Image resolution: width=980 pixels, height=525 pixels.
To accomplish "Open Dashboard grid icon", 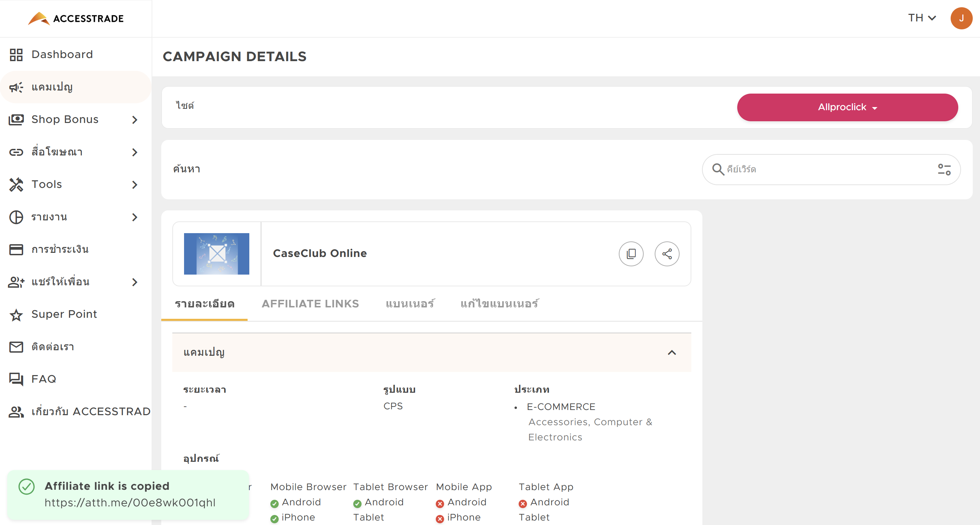I will [16, 55].
